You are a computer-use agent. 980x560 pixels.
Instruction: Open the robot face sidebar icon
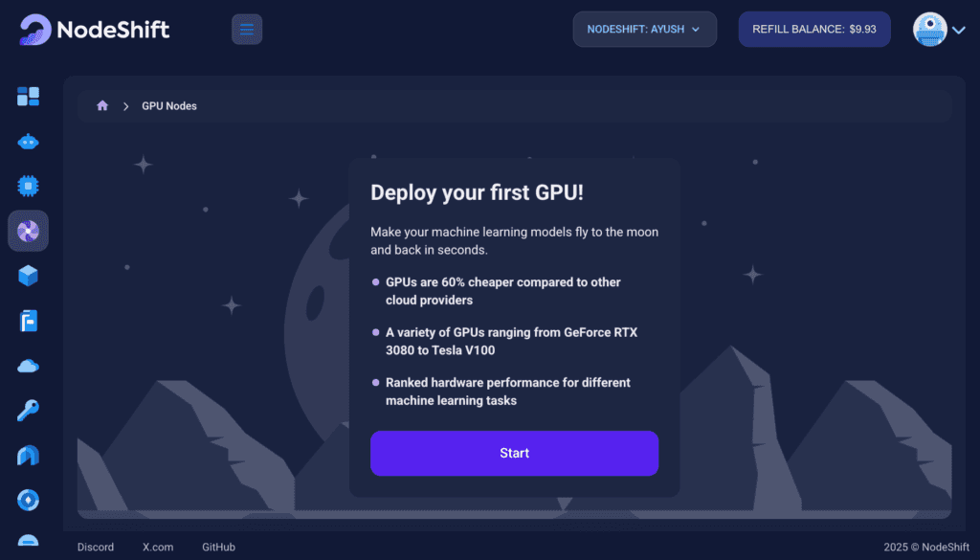click(x=28, y=142)
